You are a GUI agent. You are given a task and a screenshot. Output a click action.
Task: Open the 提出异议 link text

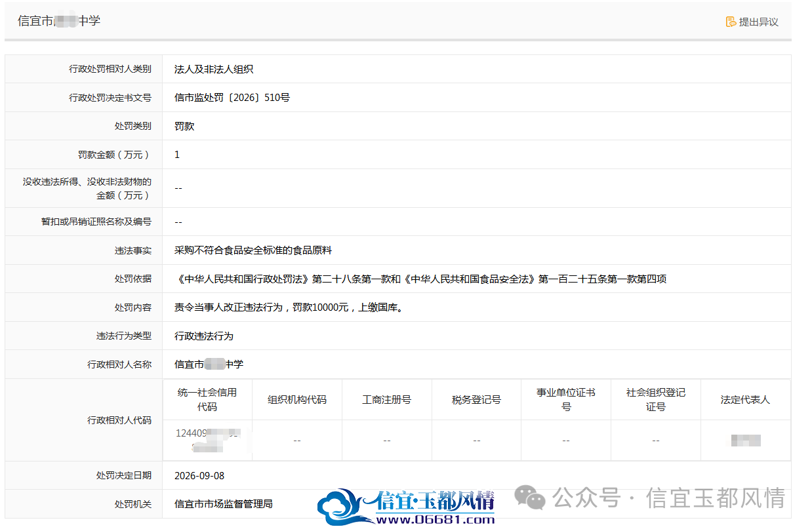(x=758, y=22)
